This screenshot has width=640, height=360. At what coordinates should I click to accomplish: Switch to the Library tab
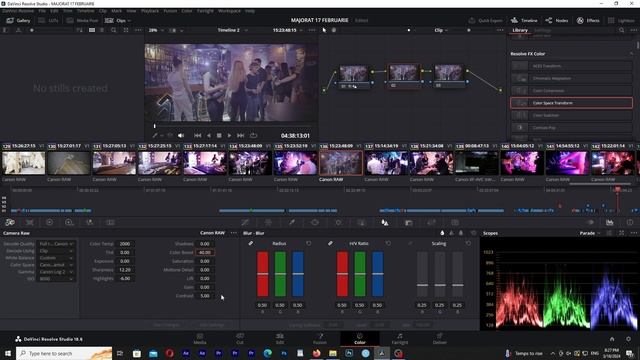(520, 30)
